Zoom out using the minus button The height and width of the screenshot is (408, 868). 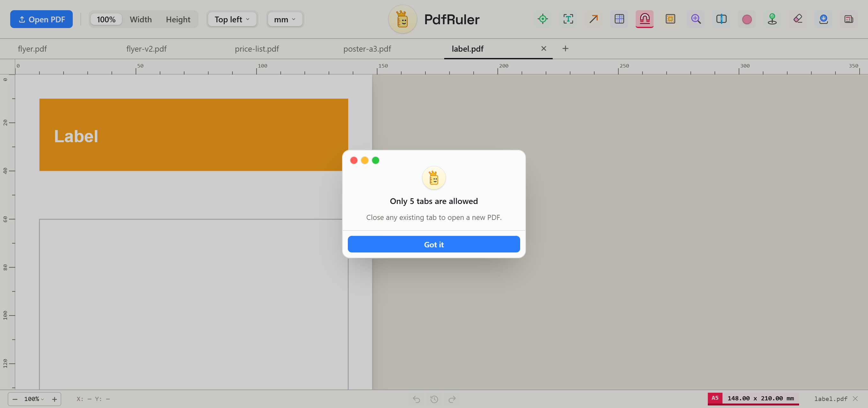pyautogui.click(x=15, y=399)
